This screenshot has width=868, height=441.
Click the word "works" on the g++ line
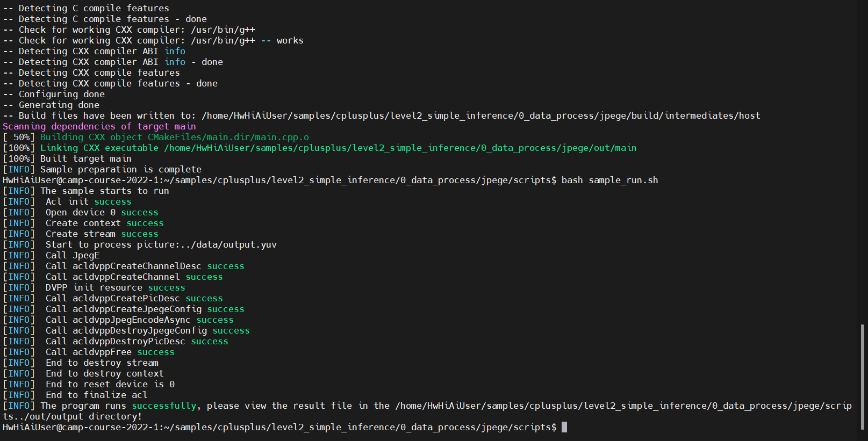[x=290, y=40]
